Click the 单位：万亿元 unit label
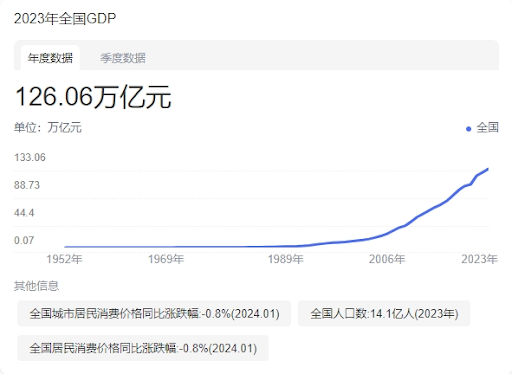Screen dimensions: 512x374 (x=48, y=127)
